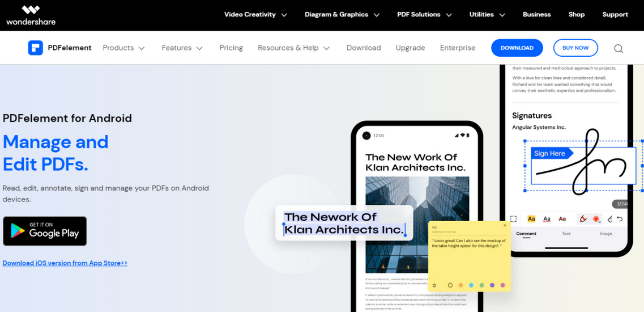Follow Download iOS version from App Store link
644x312 pixels.
tap(65, 263)
